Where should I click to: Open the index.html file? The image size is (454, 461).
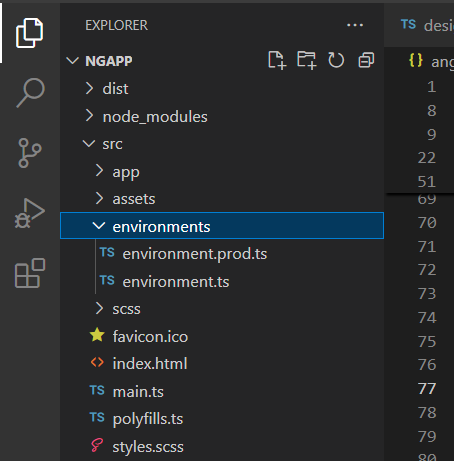222,363
